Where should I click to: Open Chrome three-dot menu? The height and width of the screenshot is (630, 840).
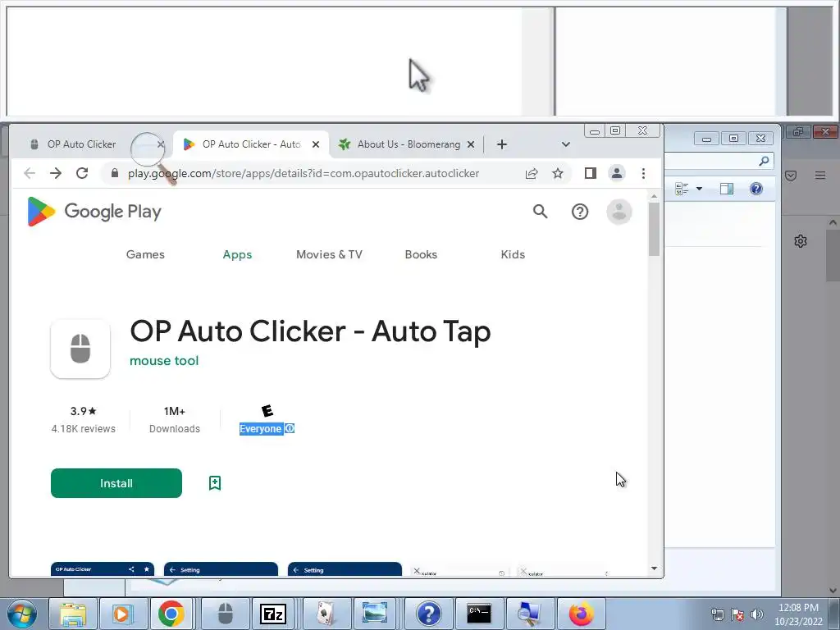pos(643,173)
